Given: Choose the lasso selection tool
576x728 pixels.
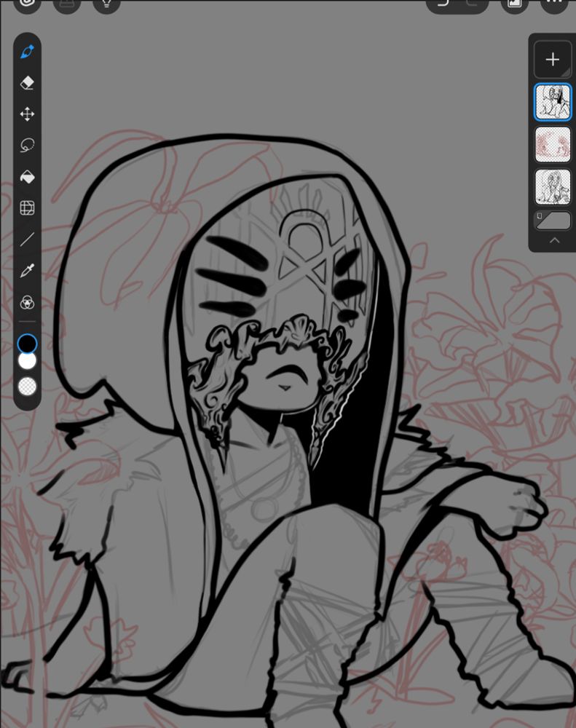Looking at the screenshot, I should (x=27, y=146).
